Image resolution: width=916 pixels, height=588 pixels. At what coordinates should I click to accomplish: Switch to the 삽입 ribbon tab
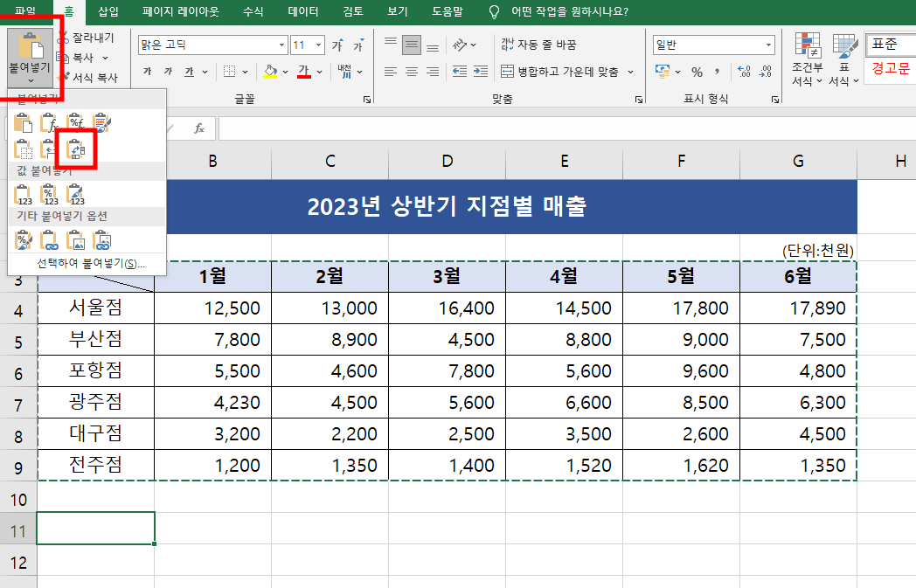(x=108, y=11)
